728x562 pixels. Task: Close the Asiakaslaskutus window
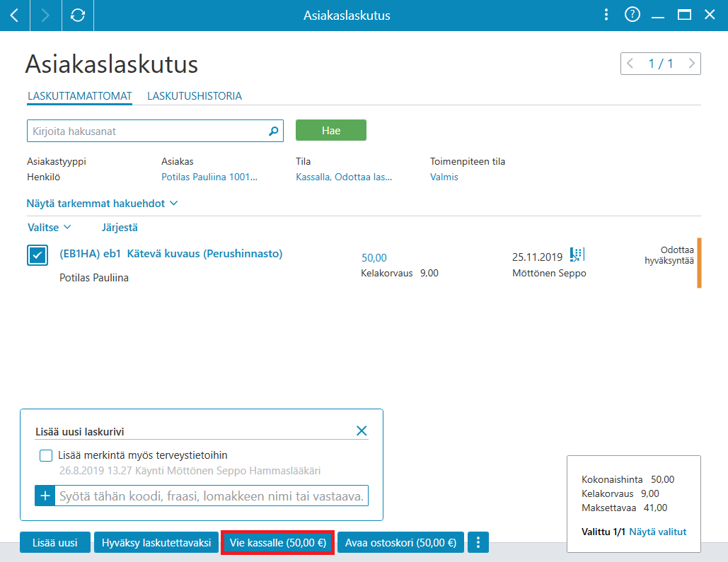pyautogui.click(x=710, y=15)
